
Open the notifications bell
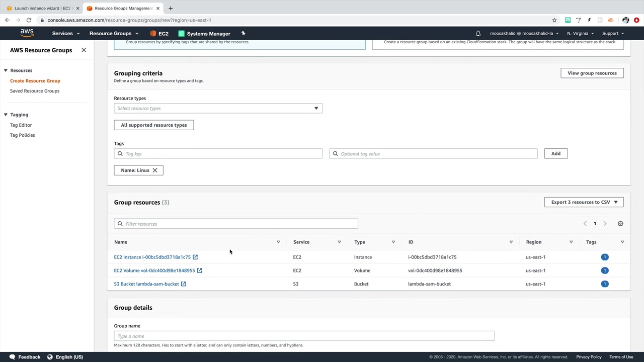tap(478, 33)
